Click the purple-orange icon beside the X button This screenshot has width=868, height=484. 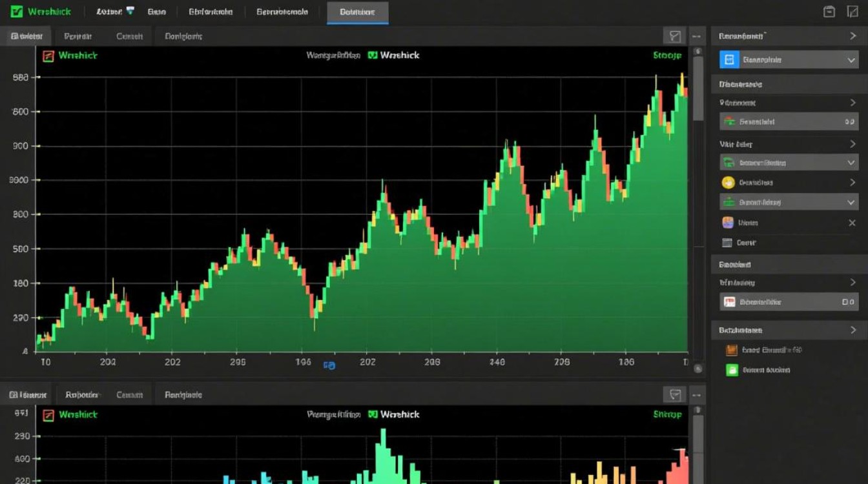tap(728, 223)
